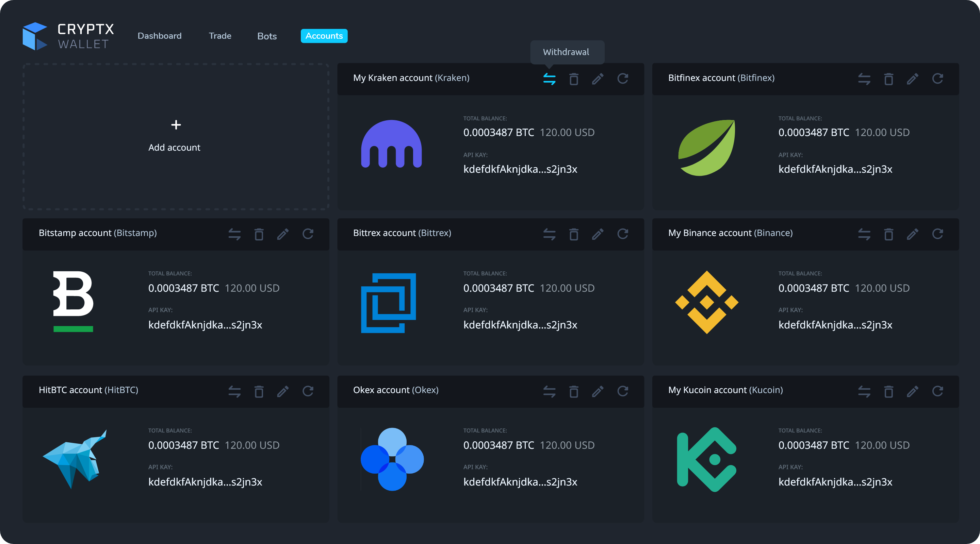This screenshot has width=980, height=544.
Task: Delete the My Kraken account
Action: click(574, 79)
